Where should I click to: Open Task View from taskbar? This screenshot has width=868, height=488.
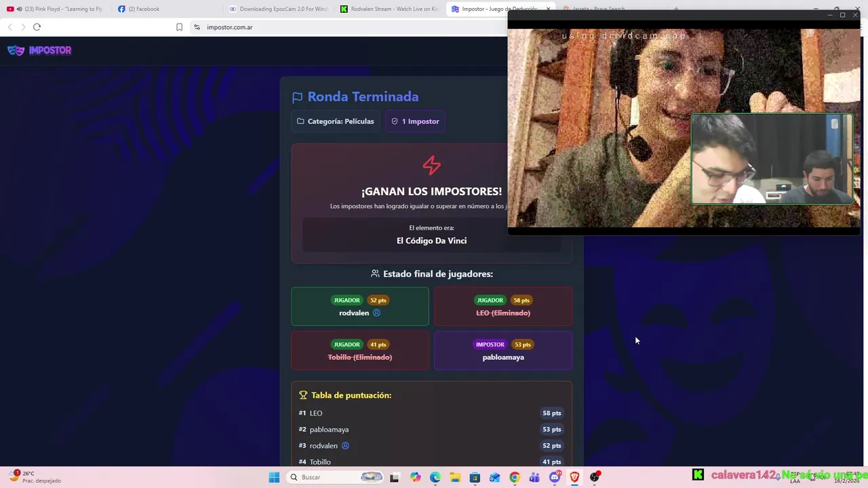pyautogui.click(x=395, y=477)
